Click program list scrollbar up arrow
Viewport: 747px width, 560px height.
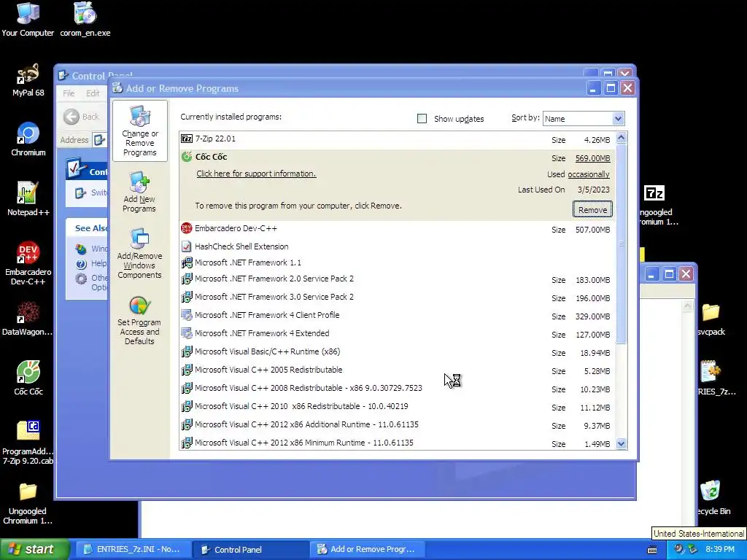point(621,138)
